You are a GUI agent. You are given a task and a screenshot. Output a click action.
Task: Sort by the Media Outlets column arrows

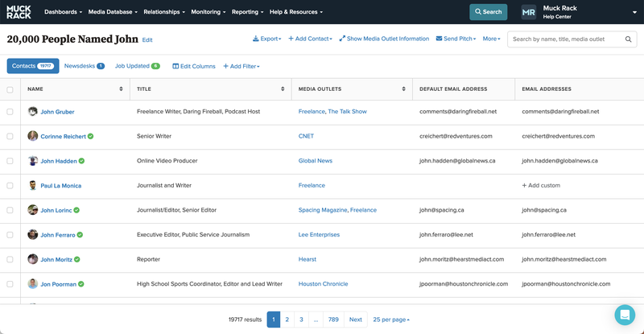pyautogui.click(x=403, y=89)
